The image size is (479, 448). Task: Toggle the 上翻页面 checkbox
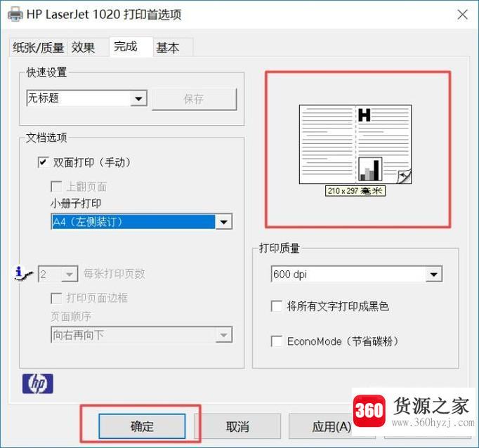point(56,186)
